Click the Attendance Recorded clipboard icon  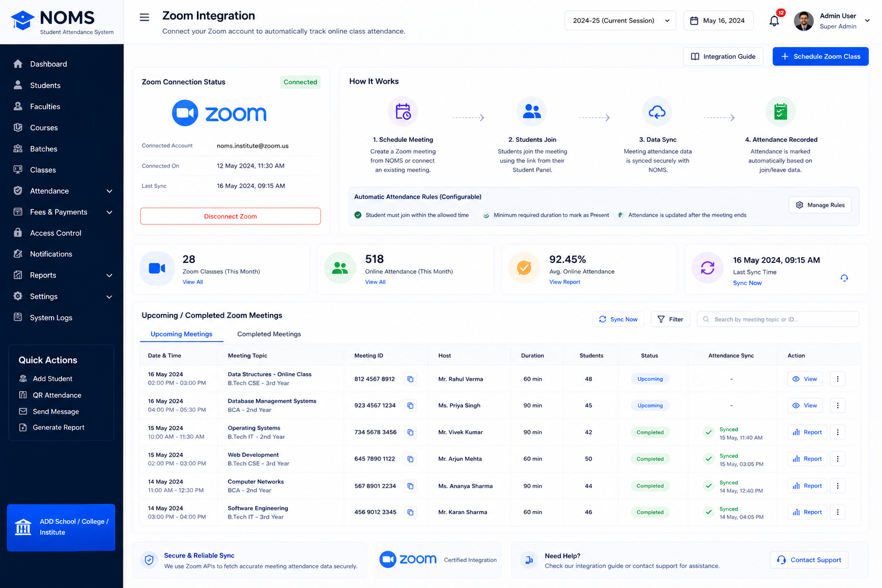click(x=780, y=111)
